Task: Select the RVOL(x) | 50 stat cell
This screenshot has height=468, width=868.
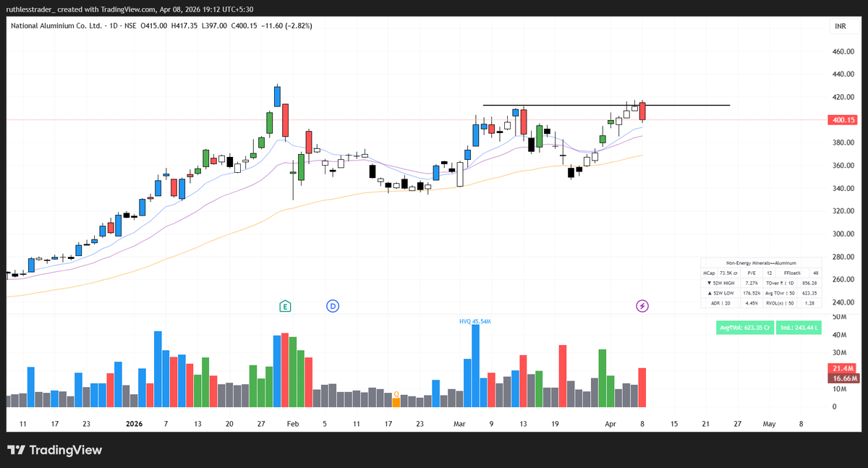Action: [x=780, y=303]
